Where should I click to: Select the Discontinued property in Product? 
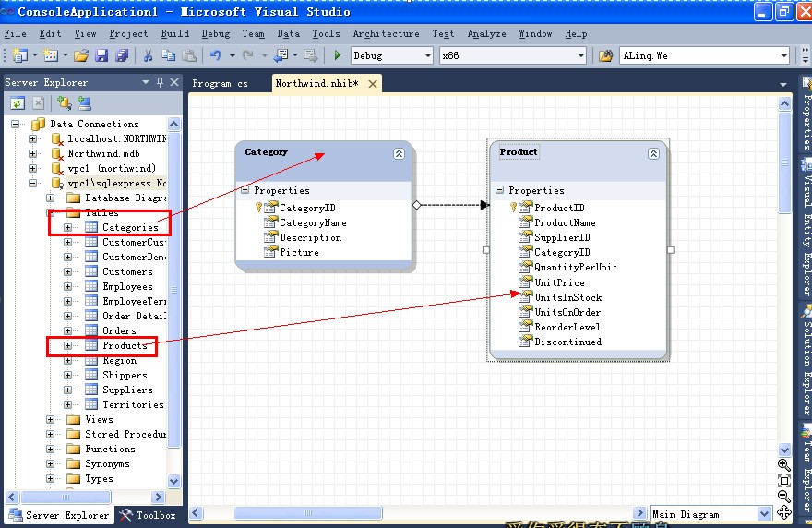coord(567,342)
